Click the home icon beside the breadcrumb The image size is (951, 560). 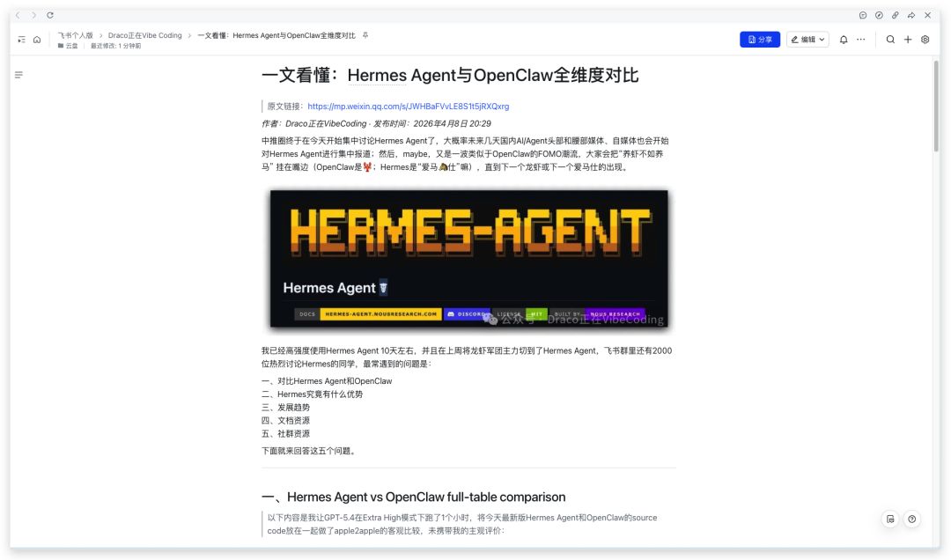(x=35, y=38)
